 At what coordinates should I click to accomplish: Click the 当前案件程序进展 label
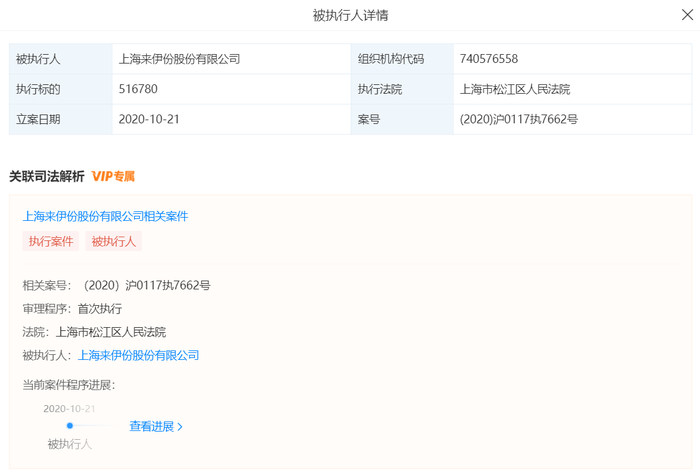point(69,385)
